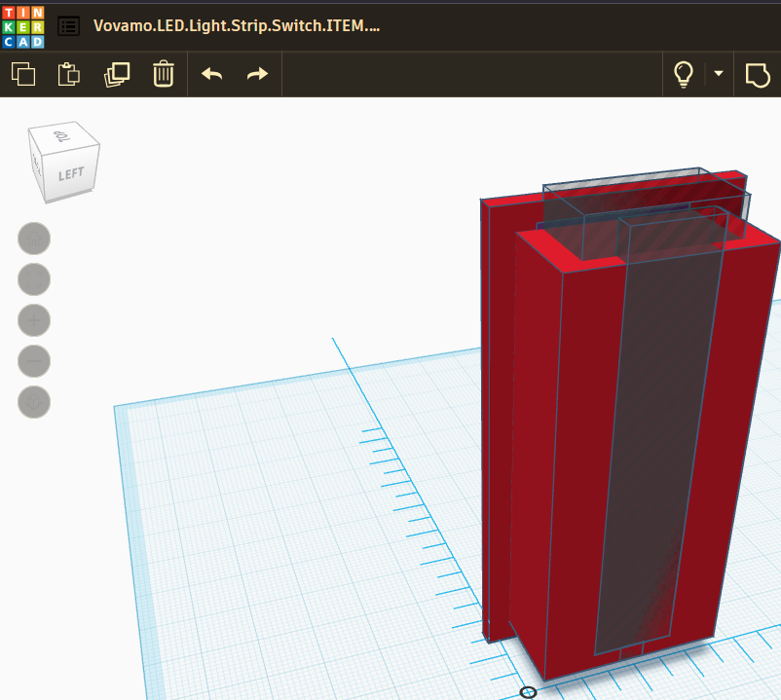This screenshot has height=700, width=781.
Task: Rename the design title Vovamo.LED.Light.Strip.Switch.ITEM
Action: tap(237, 26)
